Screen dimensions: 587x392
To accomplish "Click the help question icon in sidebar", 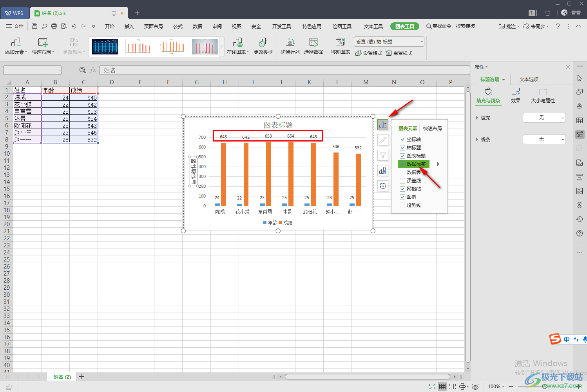I will (580, 233).
